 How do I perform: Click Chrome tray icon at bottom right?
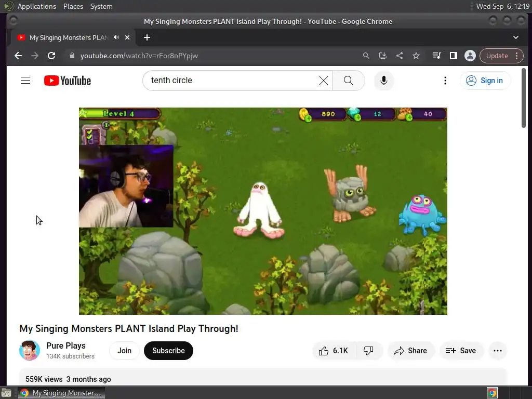click(x=493, y=393)
